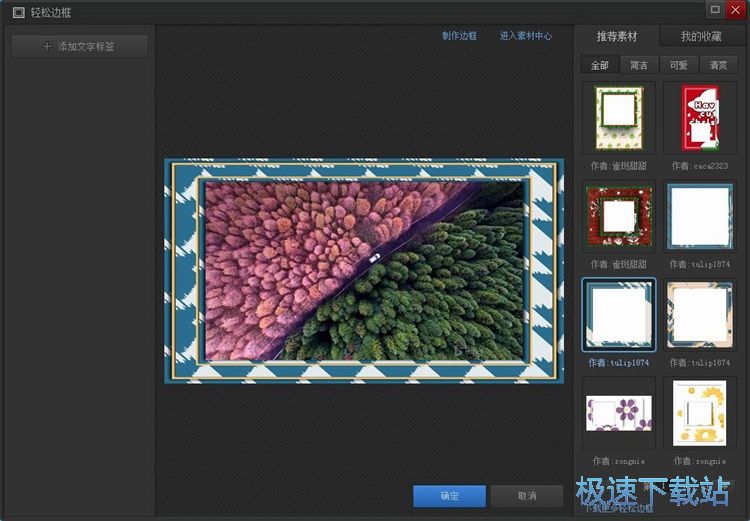Apply the dark red snowflake frame thumbnail
This screenshot has width=750, height=521.
[619, 216]
